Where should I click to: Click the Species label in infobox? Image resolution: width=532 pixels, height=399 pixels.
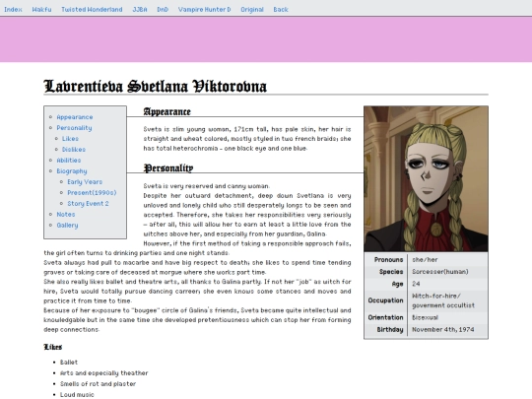[391, 272]
